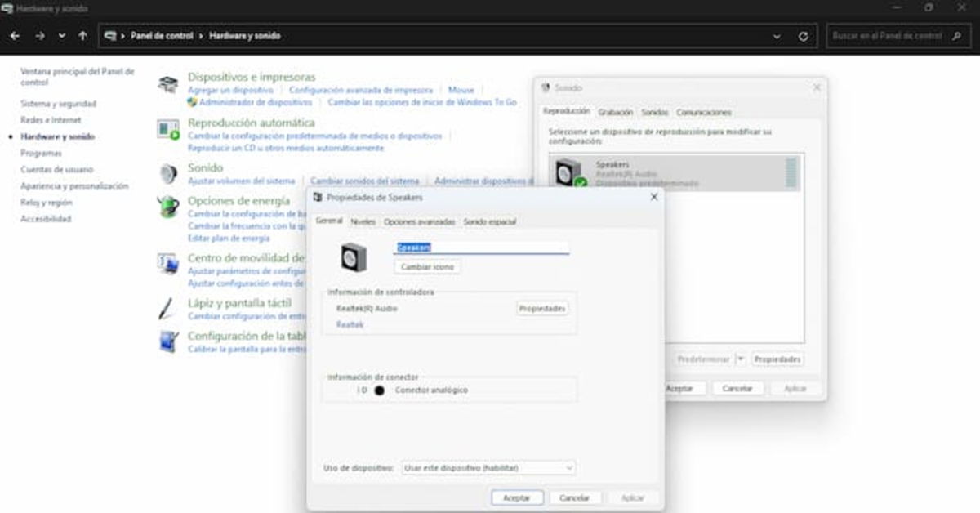Expand the address bar history chevron

pos(777,36)
